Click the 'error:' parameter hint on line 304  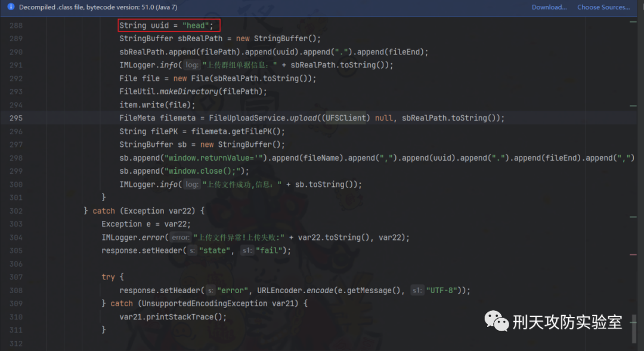180,237
